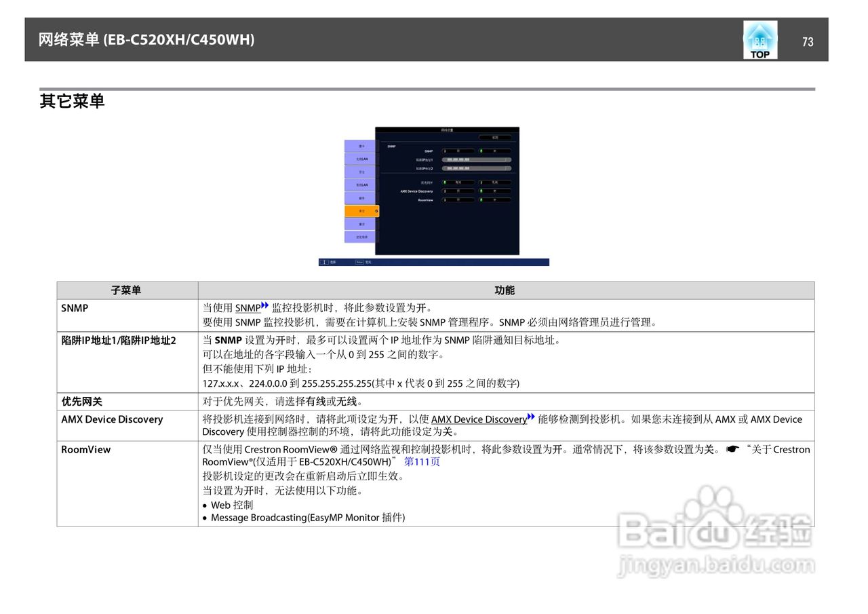Select the 邮件 menu tab
The image size is (868, 614).
[359, 198]
